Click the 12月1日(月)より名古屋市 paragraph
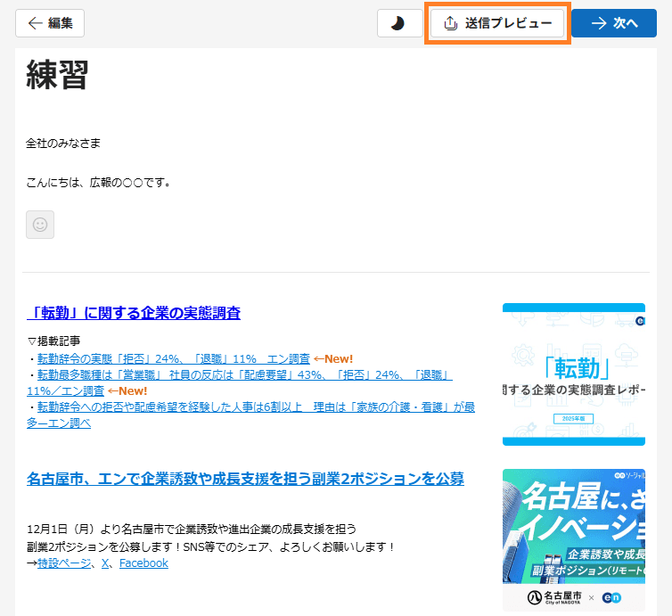Screen dimensions: 672x616 pyautogui.click(x=192, y=530)
